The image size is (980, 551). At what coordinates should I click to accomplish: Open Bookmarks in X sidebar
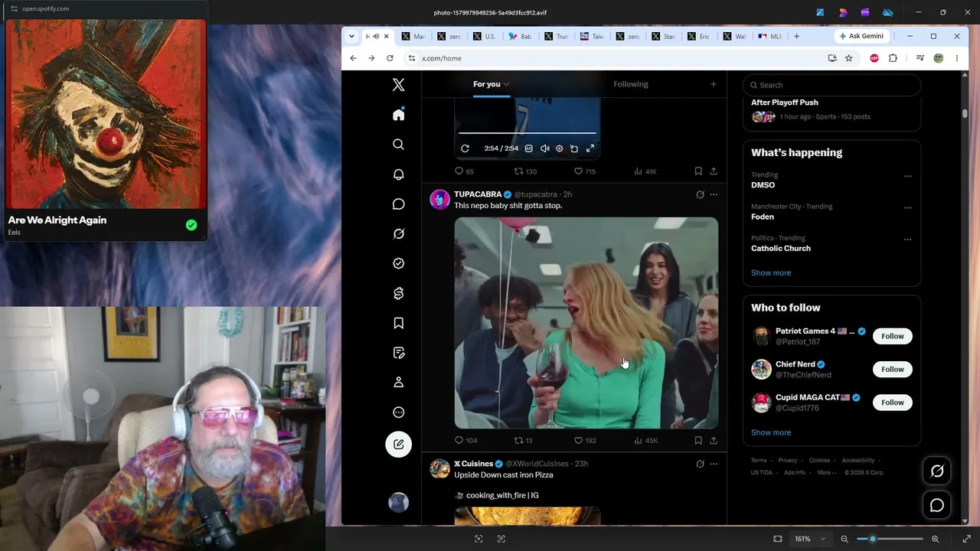[x=398, y=323]
